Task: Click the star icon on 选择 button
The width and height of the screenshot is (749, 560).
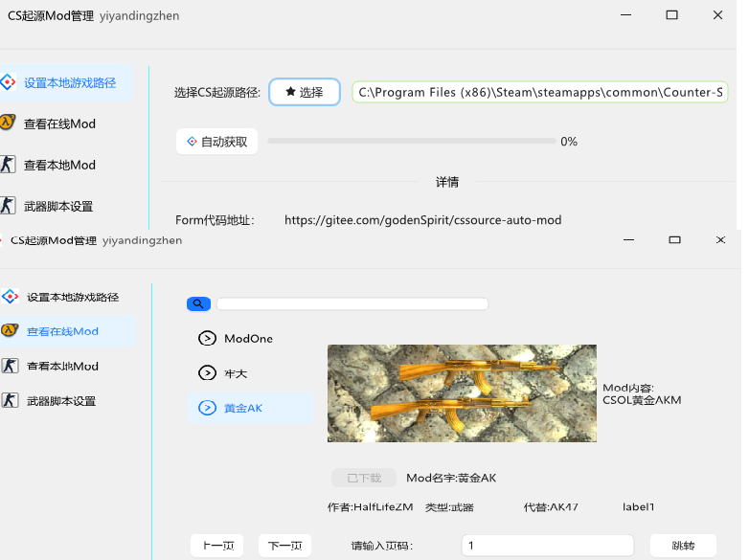Action: tap(291, 92)
